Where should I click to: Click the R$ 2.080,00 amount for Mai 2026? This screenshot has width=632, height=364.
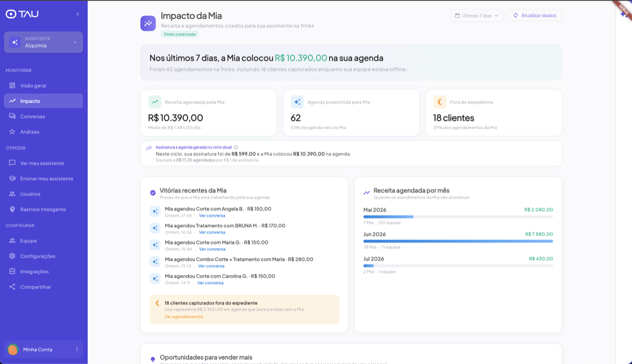point(539,210)
